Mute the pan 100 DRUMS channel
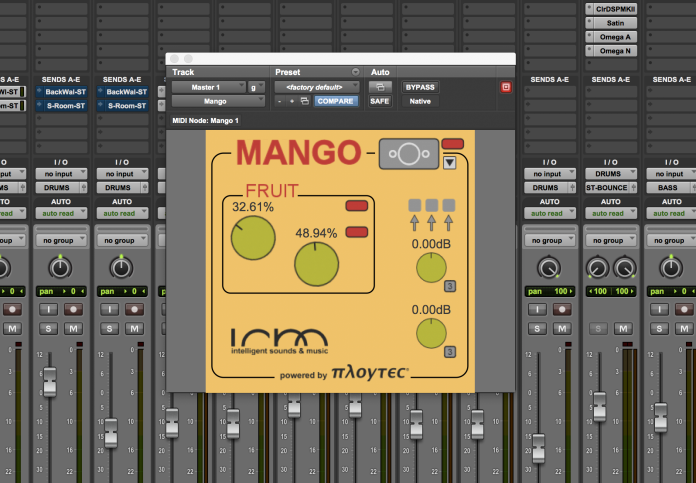The height and width of the screenshot is (483, 696). (x=562, y=329)
